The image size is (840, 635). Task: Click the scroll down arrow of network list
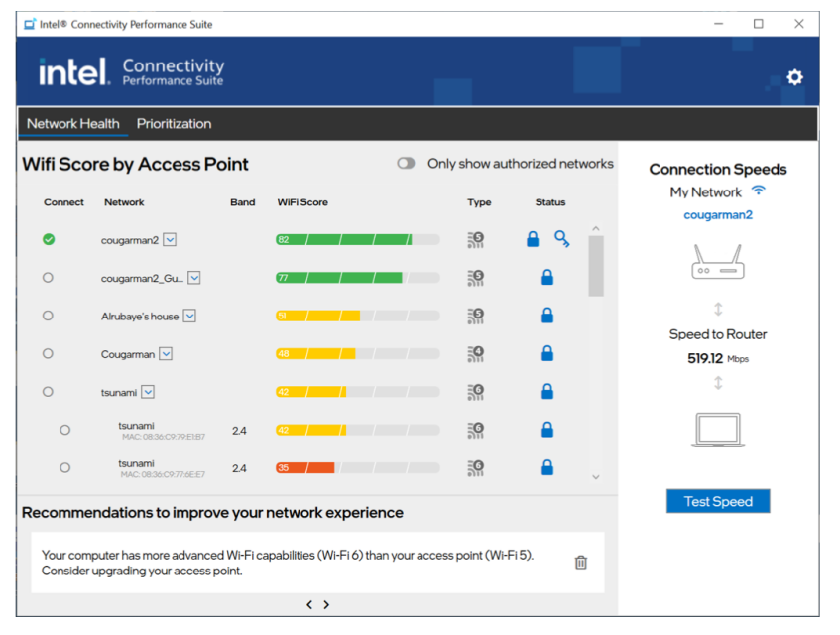tap(596, 477)
